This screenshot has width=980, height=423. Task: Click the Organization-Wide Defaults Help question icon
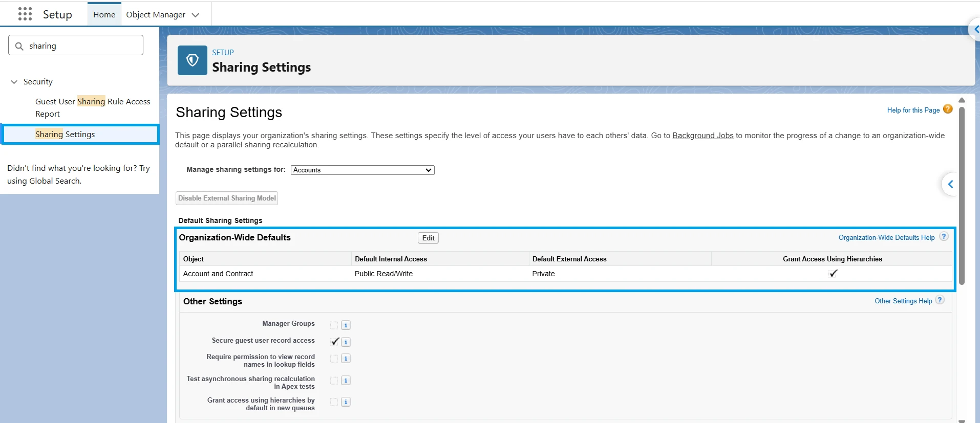pyautogui.click(x=944, y=236)
